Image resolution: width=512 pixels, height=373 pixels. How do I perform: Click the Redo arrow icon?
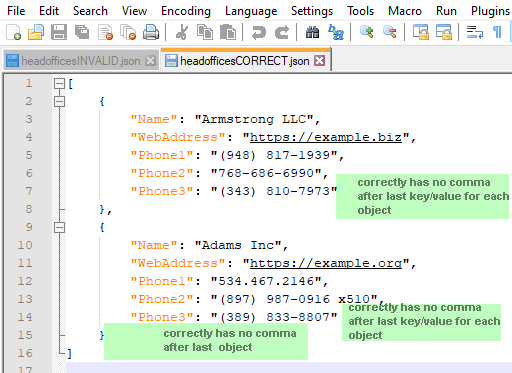282,32
